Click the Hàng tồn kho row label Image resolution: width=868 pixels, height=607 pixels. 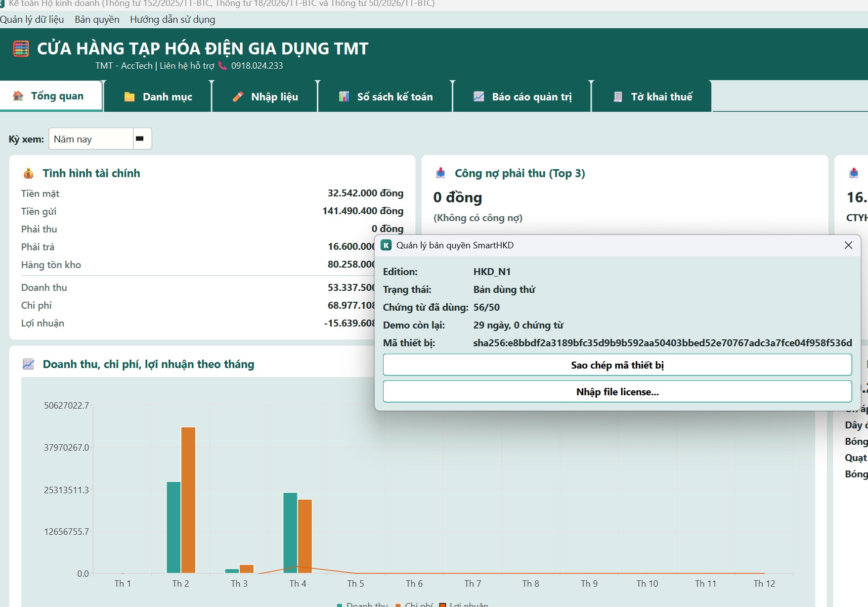[51, 265]
